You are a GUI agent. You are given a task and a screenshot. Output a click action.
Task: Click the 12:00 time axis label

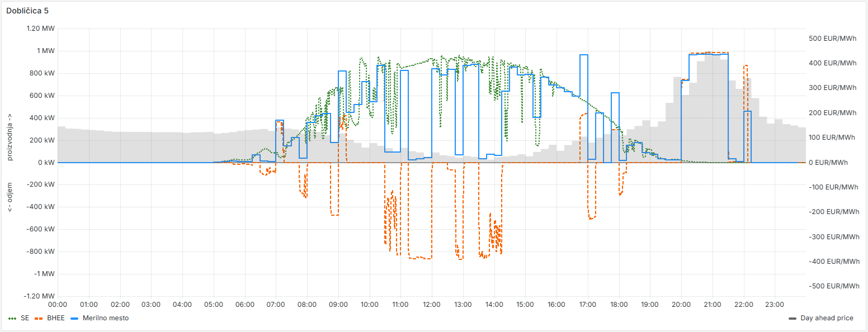432,305
